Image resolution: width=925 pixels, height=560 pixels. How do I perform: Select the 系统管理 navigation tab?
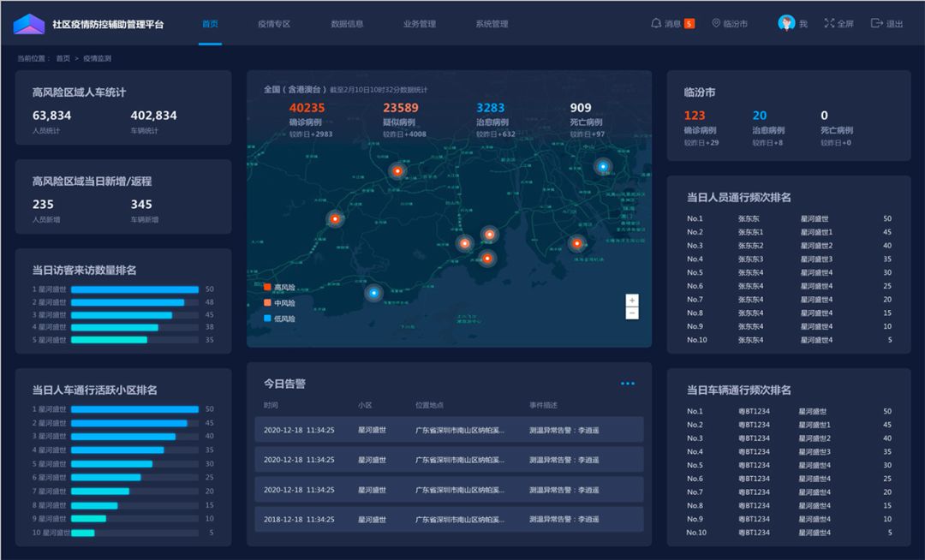tap(492, 24)
